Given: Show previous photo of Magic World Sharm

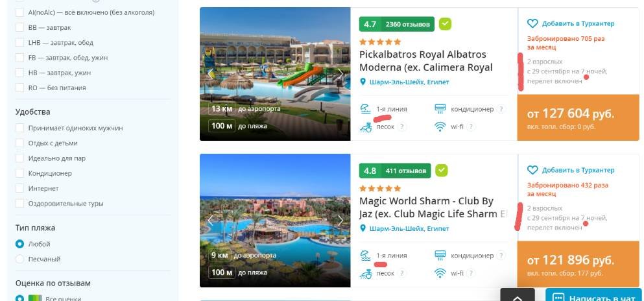Looking at the screenshot, I should 210,220.
